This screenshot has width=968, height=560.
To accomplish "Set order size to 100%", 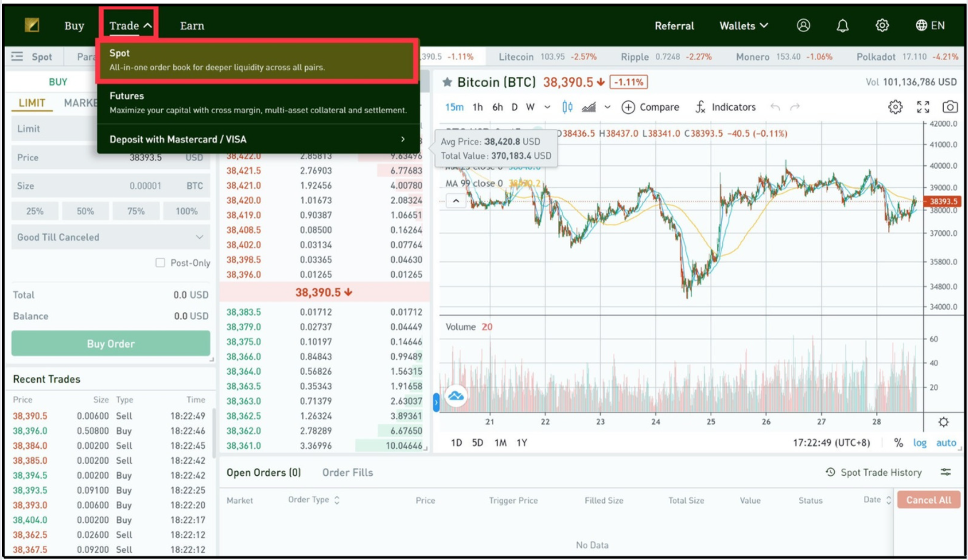I will pos(187,211).
